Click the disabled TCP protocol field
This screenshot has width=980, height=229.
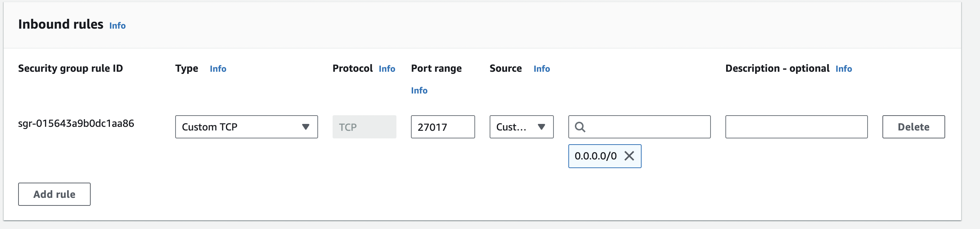point(364,127)
